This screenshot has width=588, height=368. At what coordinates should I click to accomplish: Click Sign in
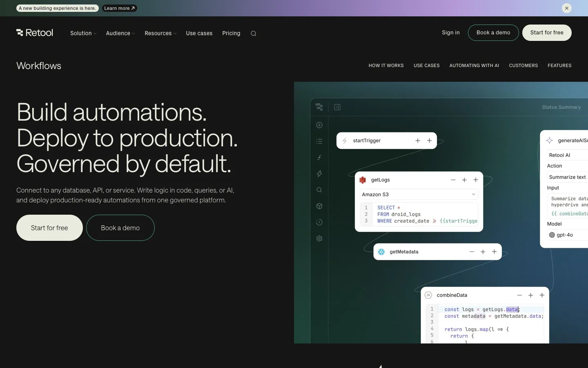pos(451,33)
